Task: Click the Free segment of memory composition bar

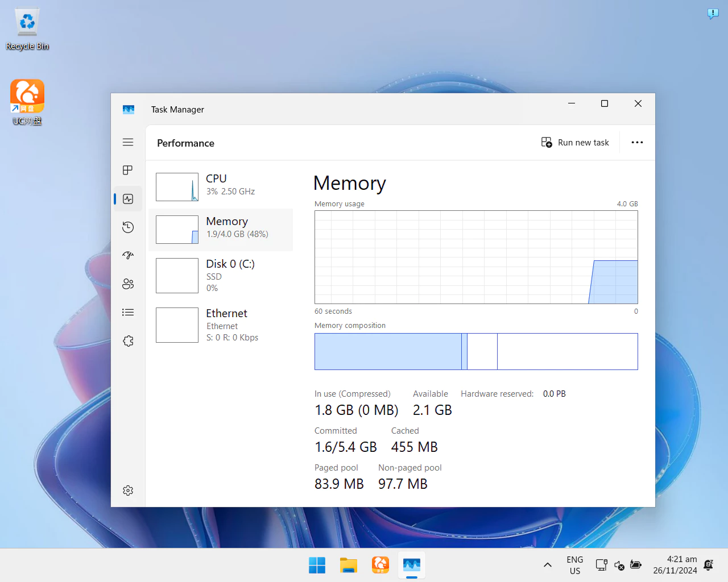Action: click(568, 351)
